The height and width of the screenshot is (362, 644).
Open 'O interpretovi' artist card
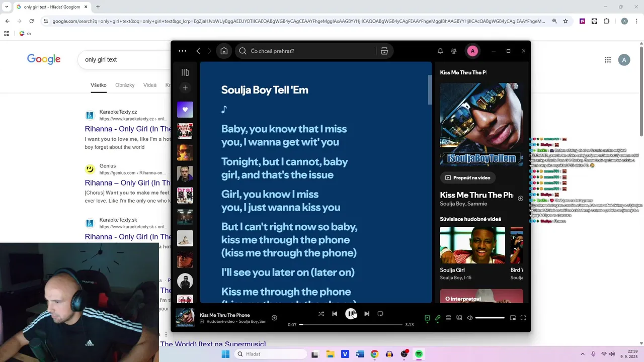click(481, 296)
